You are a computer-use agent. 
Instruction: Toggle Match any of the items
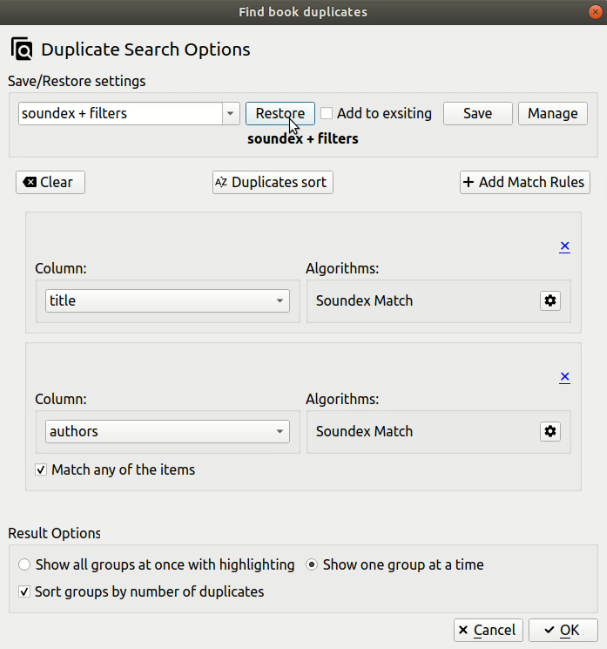(41, 470)
